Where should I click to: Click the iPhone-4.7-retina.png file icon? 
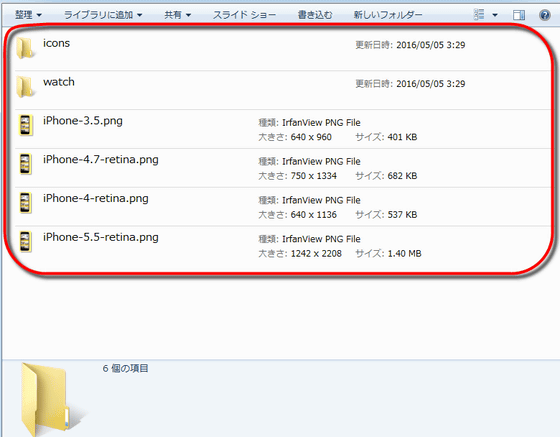[25, 164]
